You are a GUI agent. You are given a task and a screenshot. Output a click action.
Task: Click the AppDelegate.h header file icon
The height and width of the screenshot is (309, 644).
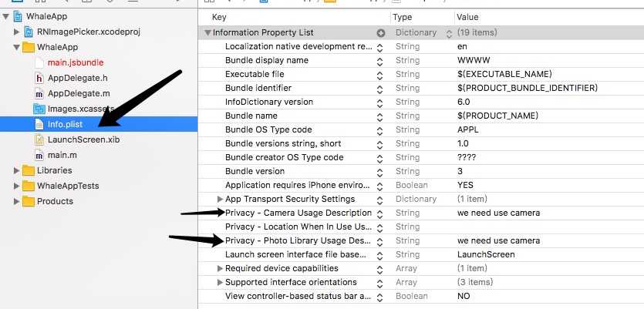(40, 78)
